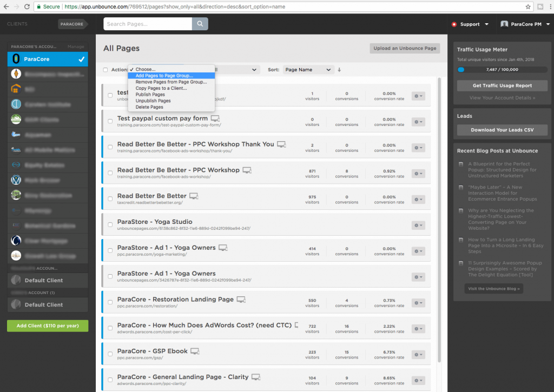
Task: Click the browser address bar URL
Action: 175,6
